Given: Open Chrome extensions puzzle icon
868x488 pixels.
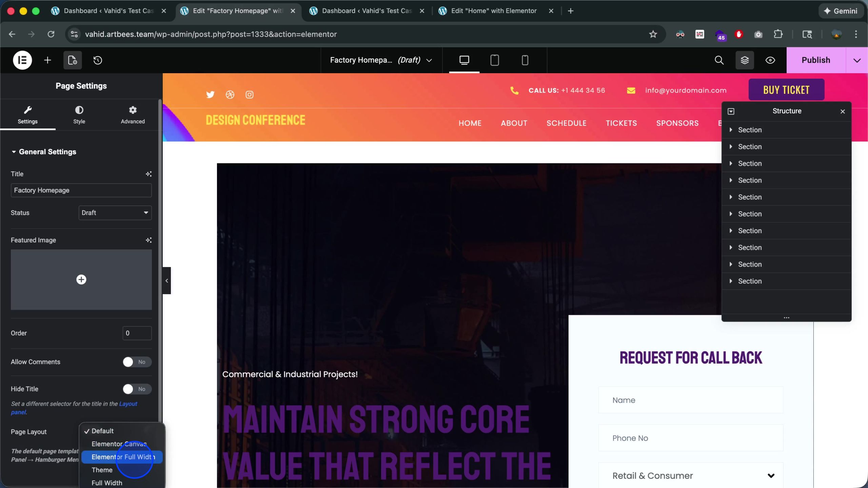Looking at the screenshot, I should tap(778, 34).
